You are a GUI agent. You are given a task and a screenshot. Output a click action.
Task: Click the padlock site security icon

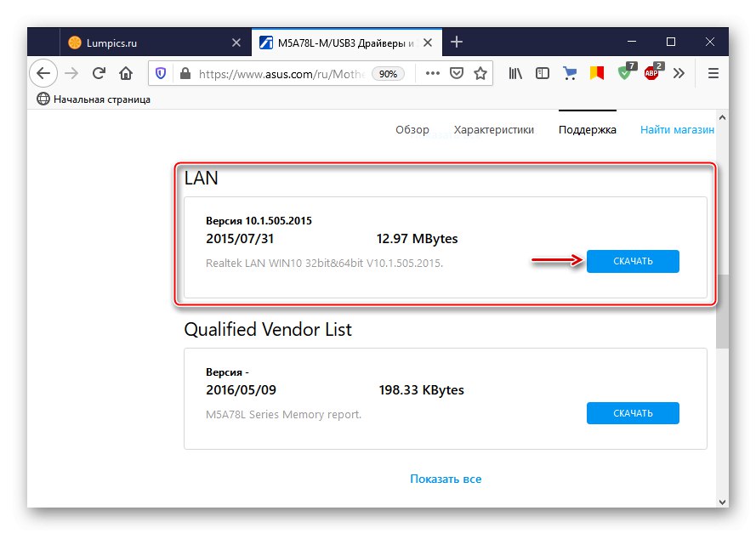point(185,73)
